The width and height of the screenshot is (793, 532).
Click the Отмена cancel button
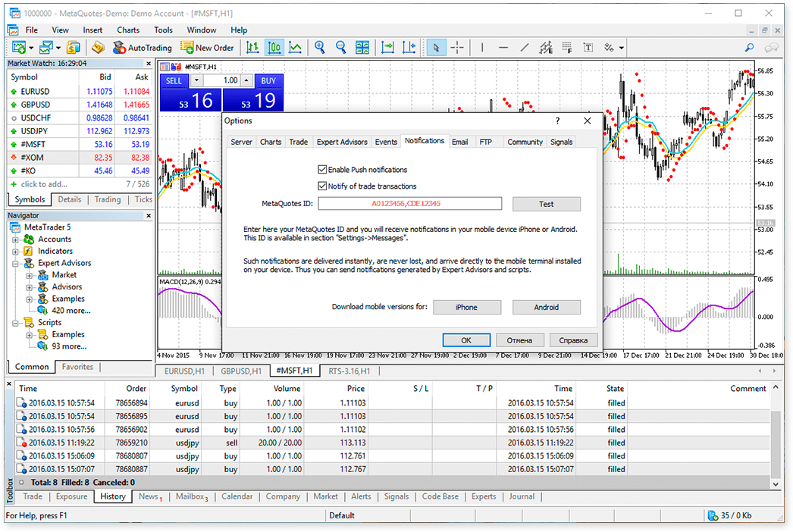click(519, 340)
